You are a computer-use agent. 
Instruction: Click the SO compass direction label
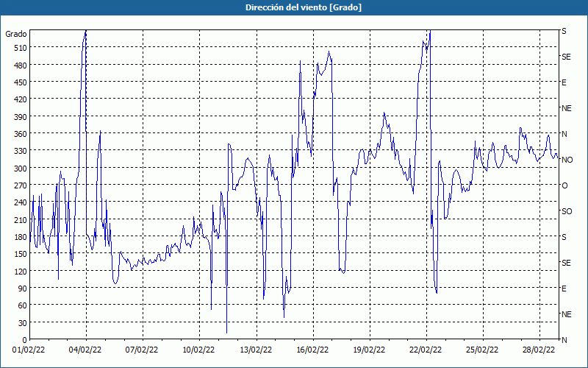(567, 212)
